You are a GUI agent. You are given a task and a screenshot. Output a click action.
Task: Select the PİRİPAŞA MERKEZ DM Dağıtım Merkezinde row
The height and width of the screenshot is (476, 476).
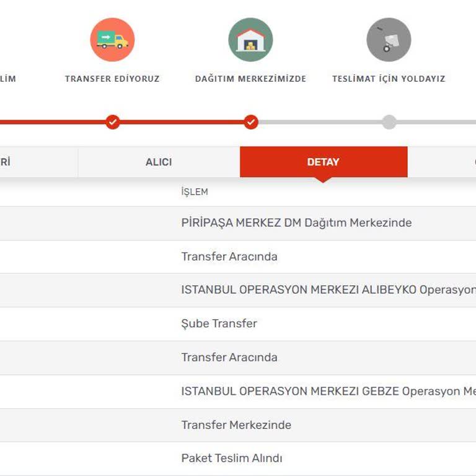238,223
